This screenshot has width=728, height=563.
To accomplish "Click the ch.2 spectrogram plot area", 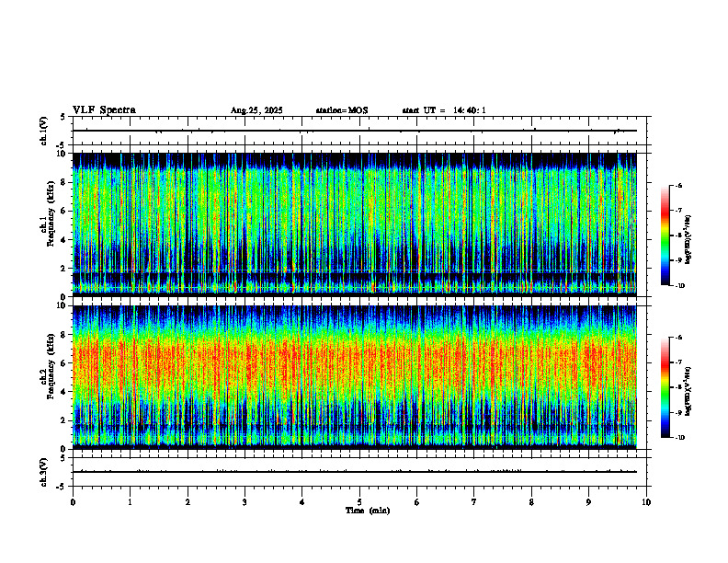I will [x=355, y=377].
